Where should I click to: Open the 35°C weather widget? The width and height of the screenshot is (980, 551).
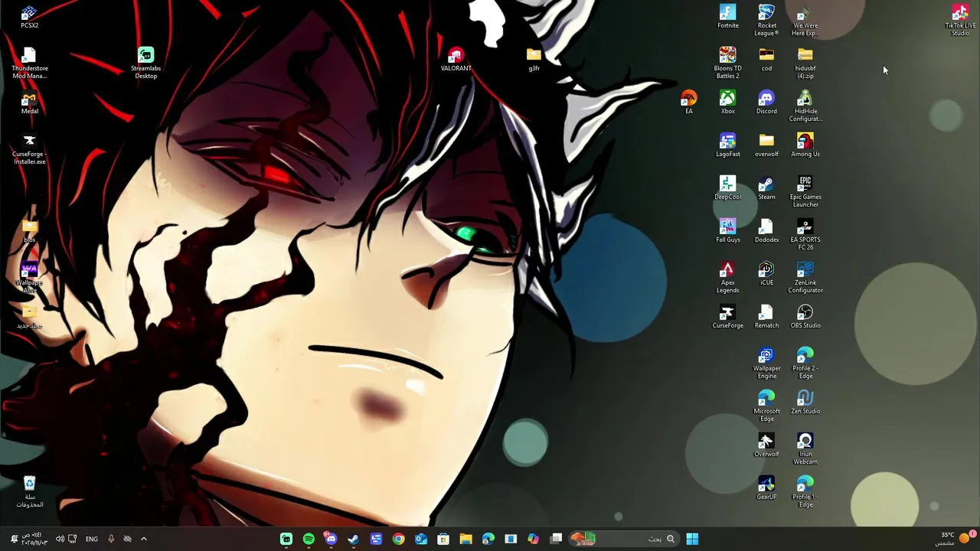pyautogui.click(x=955, y=539)
